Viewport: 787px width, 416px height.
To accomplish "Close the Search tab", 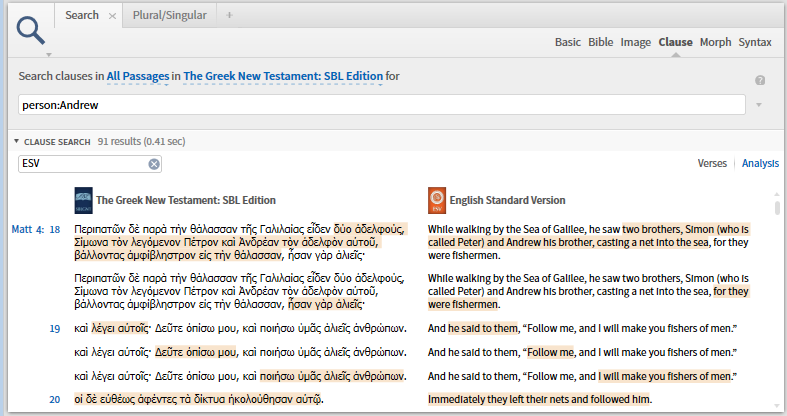I will 112,16.
